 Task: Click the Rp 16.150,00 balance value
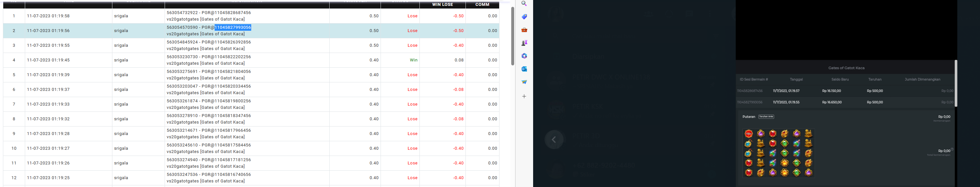click(x=831, y=91)
